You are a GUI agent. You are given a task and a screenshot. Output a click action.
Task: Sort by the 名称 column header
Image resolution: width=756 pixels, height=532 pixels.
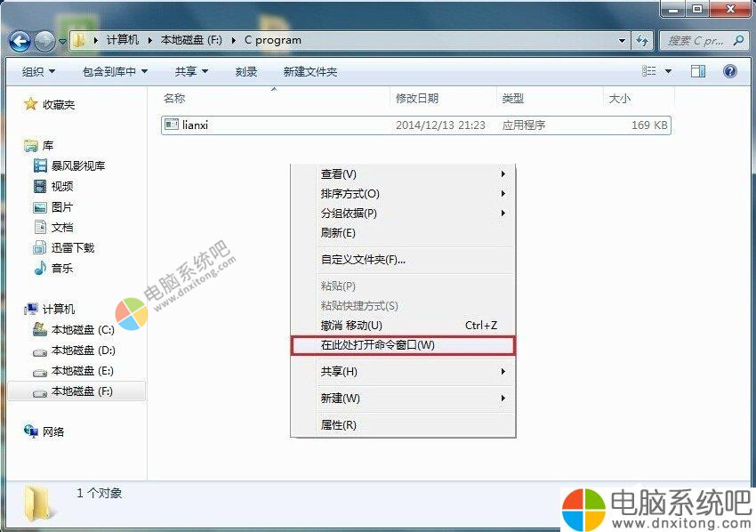tap(174, 99)
